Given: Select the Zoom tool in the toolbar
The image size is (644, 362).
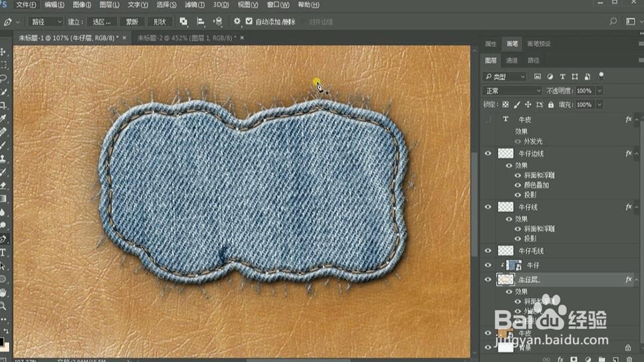Looking at the screenshot, I should (3, 306).
